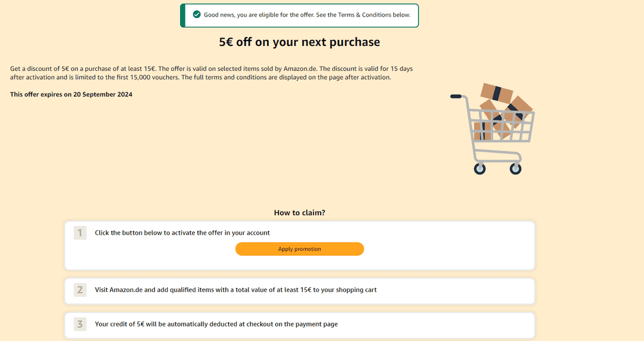Screen dimensions: 644x341
Task: Click the Apply promotion button
Action: 299,249
